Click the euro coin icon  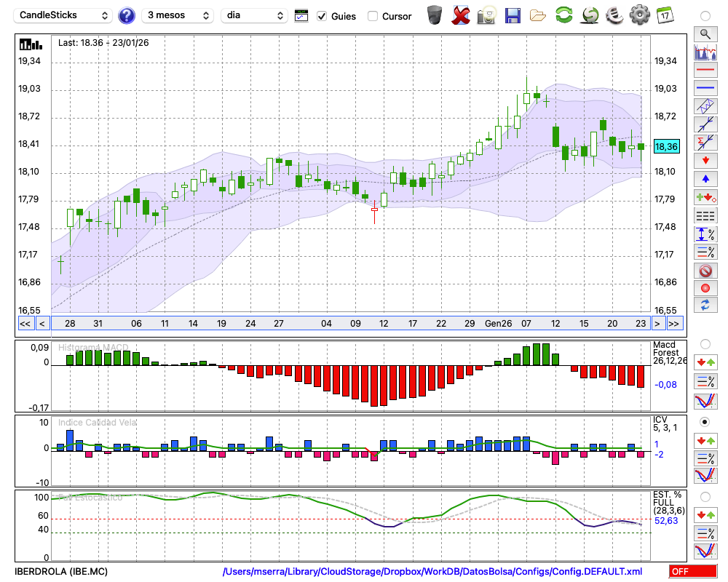[614, 15]
